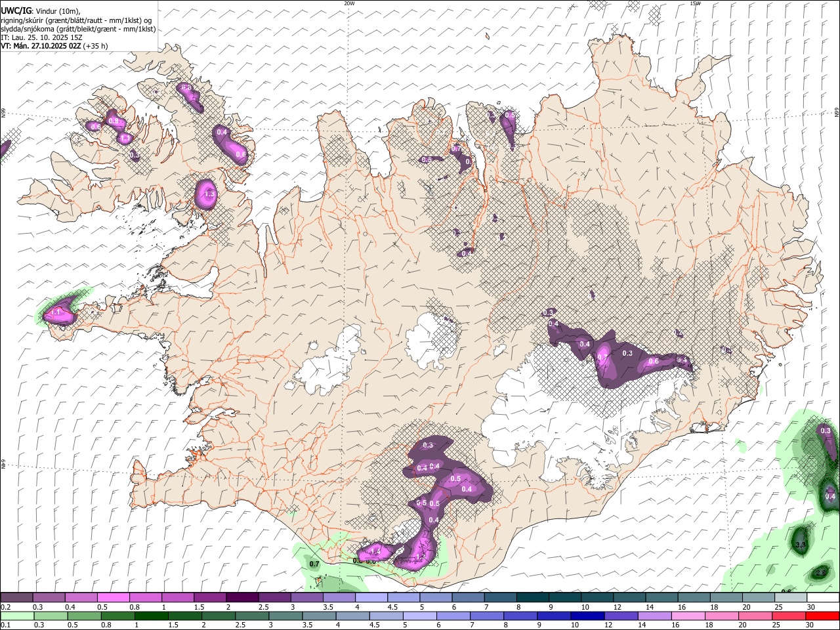Click the 1.3 value on the Westfjords snow blob
Image resolution: width=840 pixels, height=630 pixels.
[210, 194]
